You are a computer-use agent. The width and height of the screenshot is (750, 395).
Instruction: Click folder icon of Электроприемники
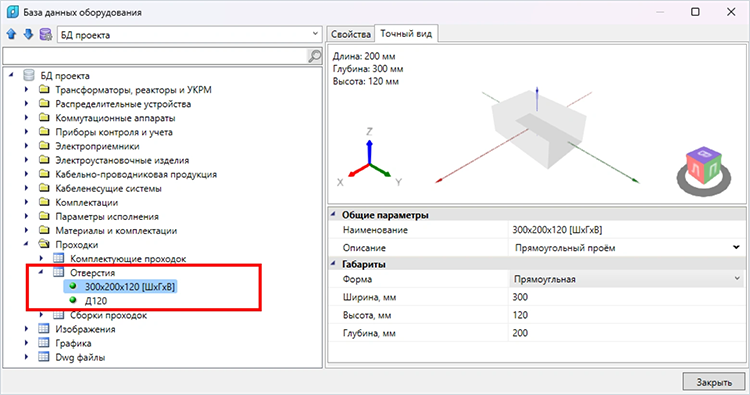pyautogui.click(x=44, y=146)
